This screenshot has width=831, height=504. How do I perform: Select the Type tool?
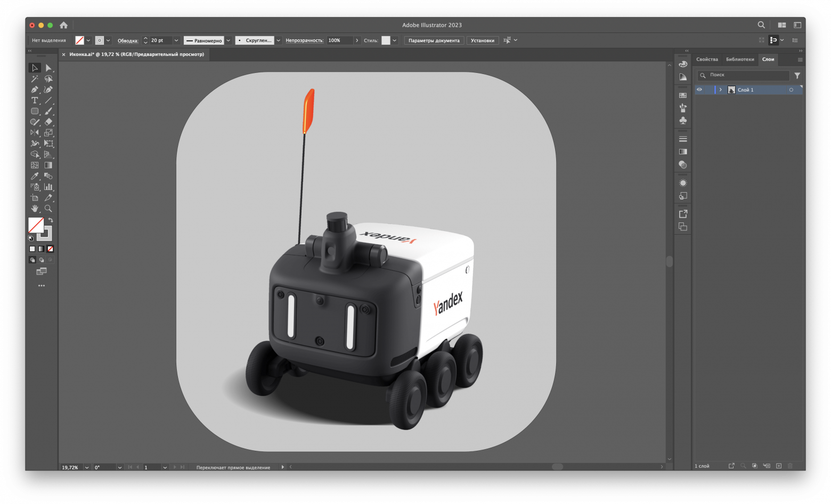pyautogui.click(x=35, y=101)
